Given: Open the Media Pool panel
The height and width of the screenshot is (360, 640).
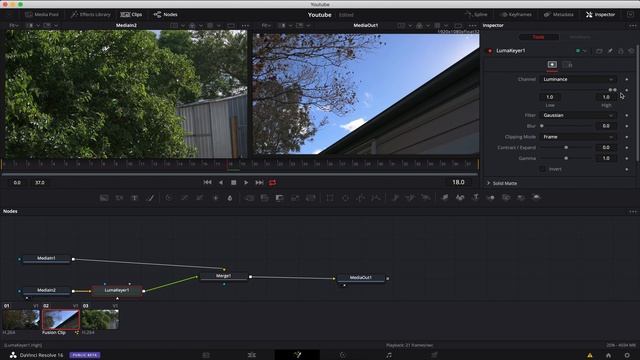Looking at the screenshot, I should (42, 14).
